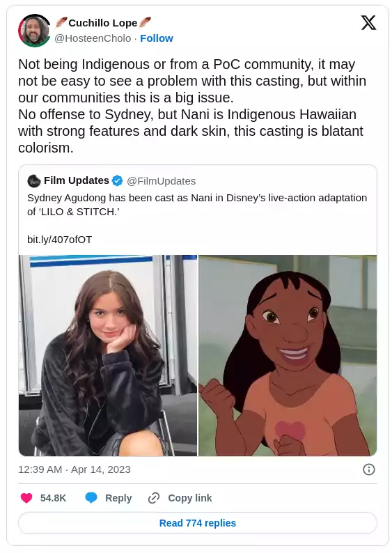Screen dimensions: 392x553
Task: Open Read 774 replies
Action: tap(198, 522)
